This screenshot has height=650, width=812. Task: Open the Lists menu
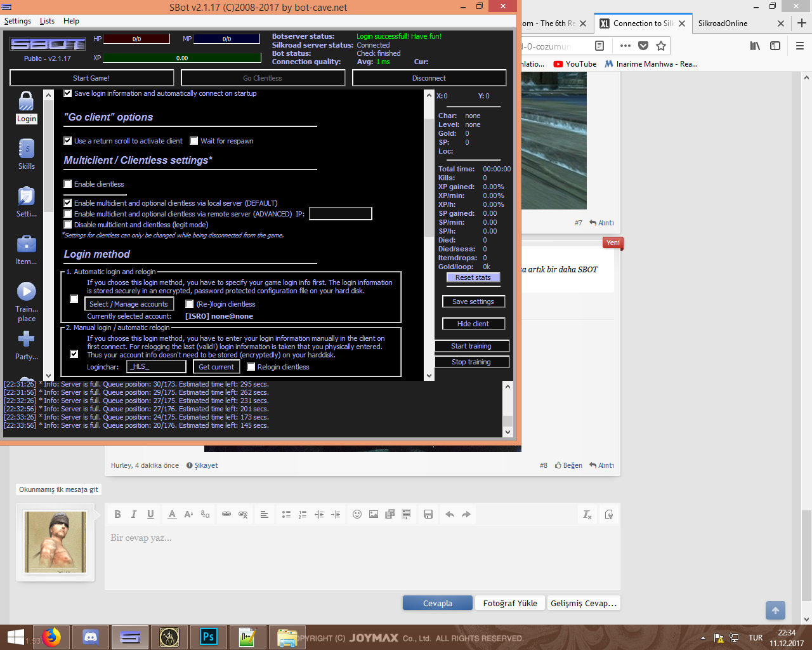47,21
